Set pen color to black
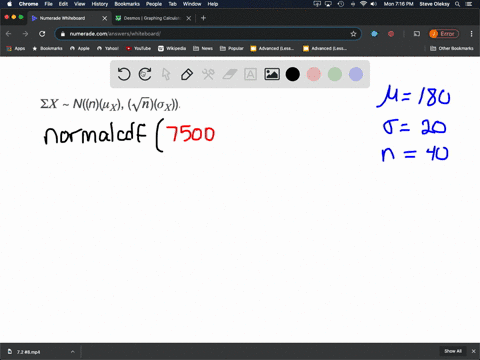Viewport: 480px width, 360px height. pos(293,74)
